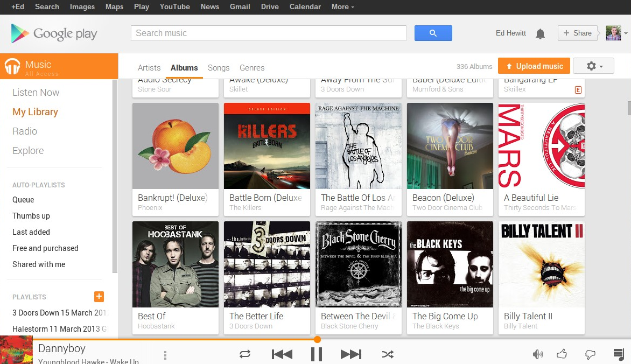Skip to the next track
Viewport: 631px width, 364px height.
(351, 354)
